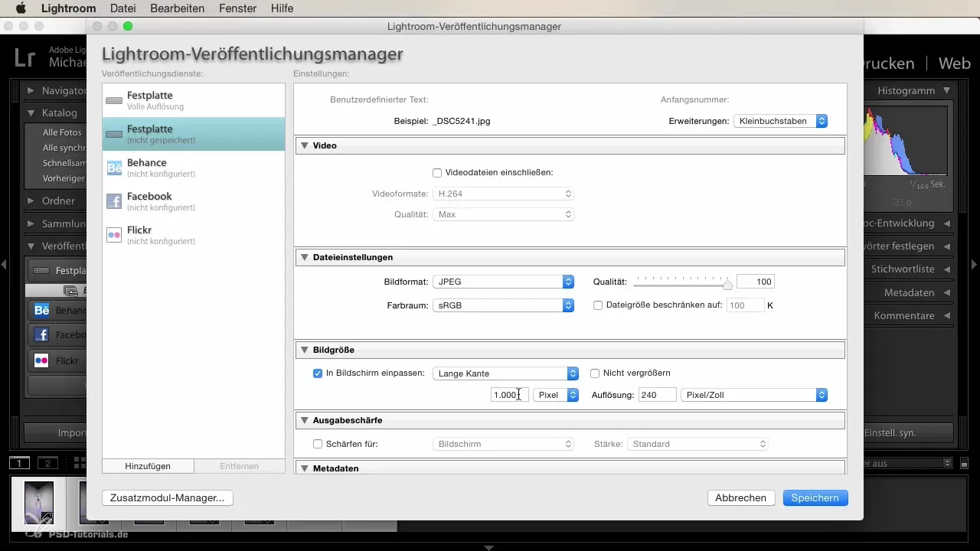Open the Lange Kante dropdown
This screenshot has width=980, height=551.
[505, 373]
